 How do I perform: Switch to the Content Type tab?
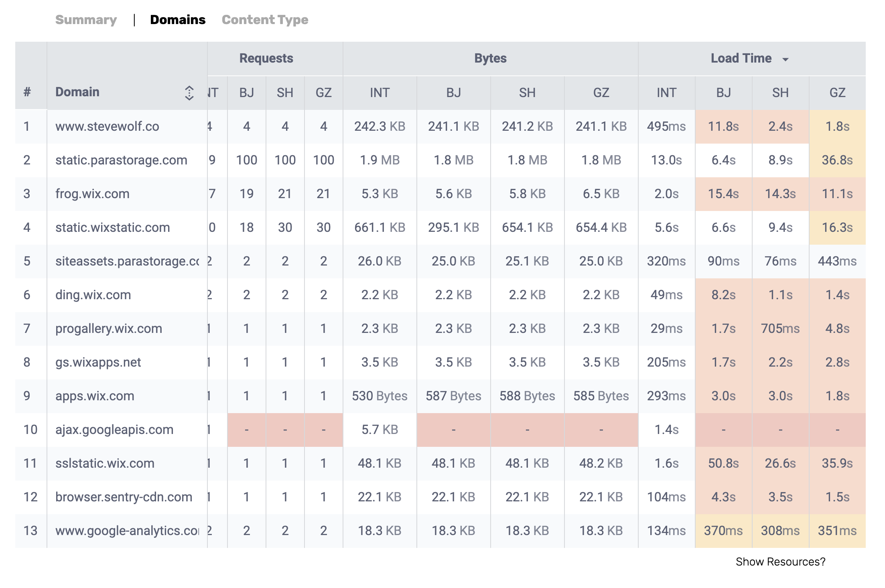click(265, 20)
